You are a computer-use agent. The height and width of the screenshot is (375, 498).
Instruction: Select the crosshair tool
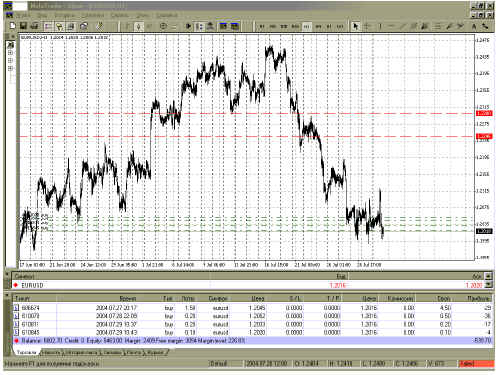click(367, 26)
